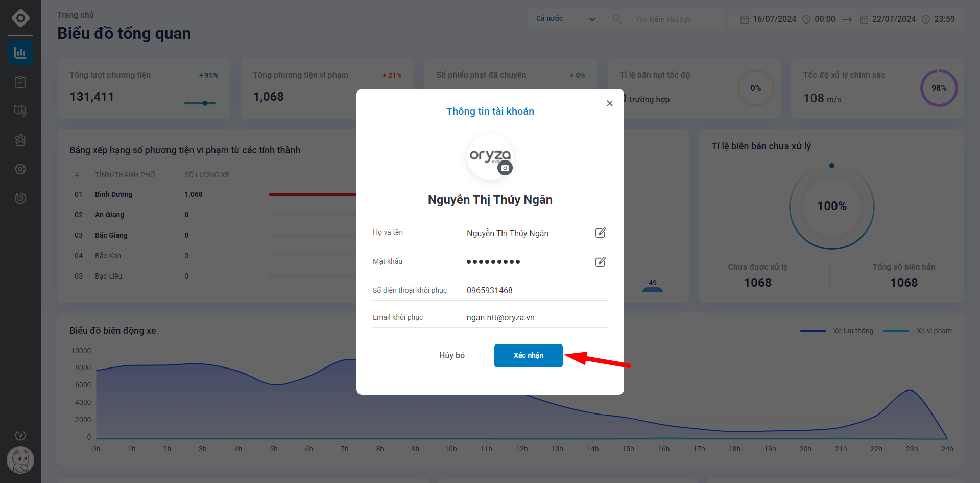980x483 pixels.
Task: Change avatar using camera icon
Action: 505,168
